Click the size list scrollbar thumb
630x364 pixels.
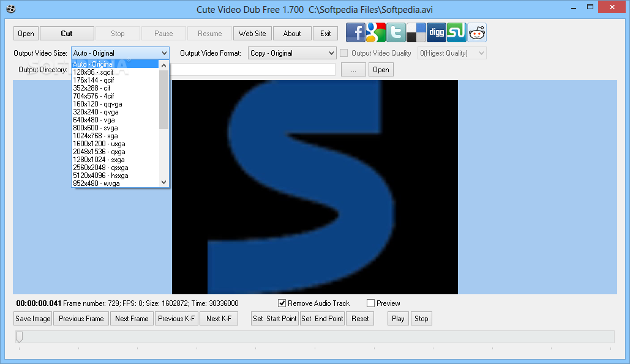point(163,100)
